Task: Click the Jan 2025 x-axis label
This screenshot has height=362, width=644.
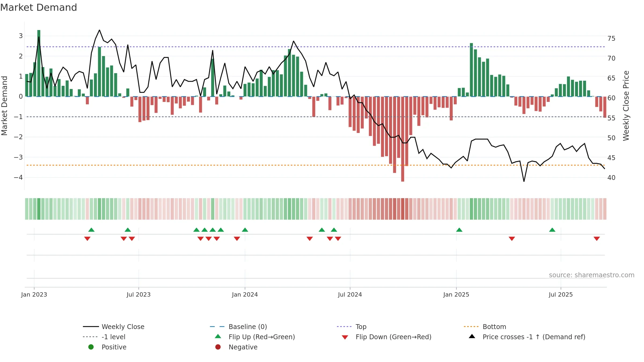Action: (456, 295)
